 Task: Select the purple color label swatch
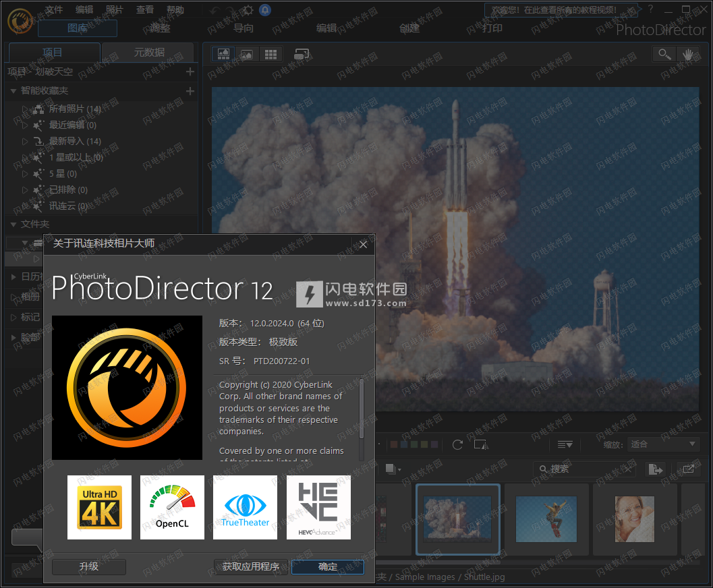click(x=434, y=444)
